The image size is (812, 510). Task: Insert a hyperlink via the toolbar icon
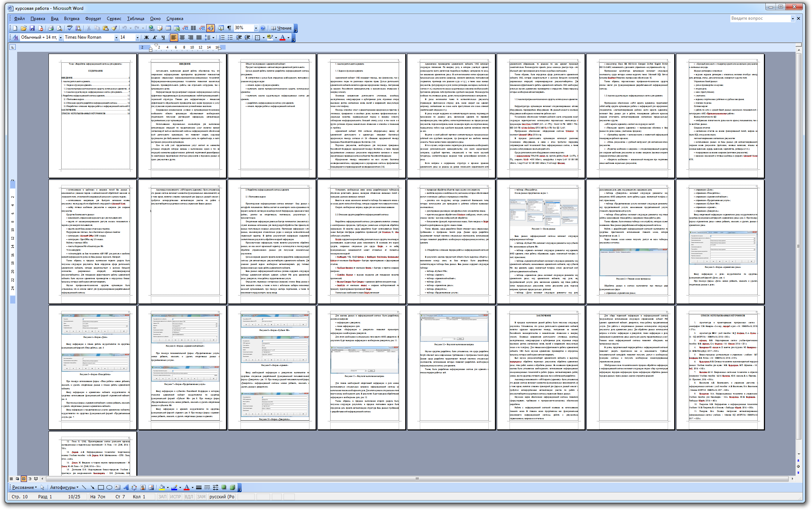[x=151, y=28]
